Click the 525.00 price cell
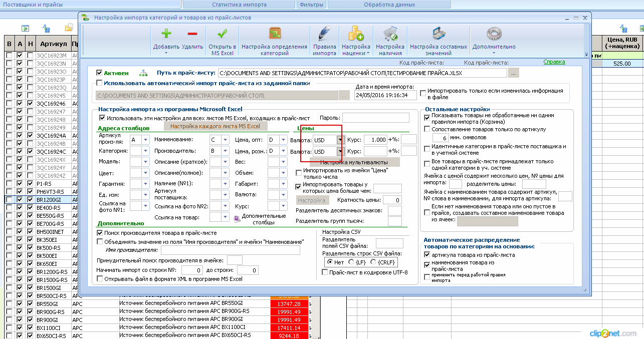 pos(621,64)
